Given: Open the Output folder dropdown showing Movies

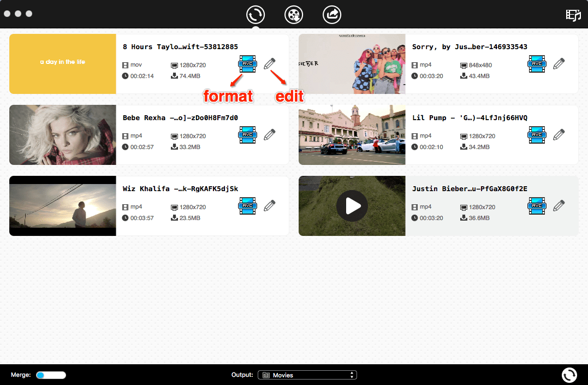Looking at the screenshot, I should click(307, 375).
